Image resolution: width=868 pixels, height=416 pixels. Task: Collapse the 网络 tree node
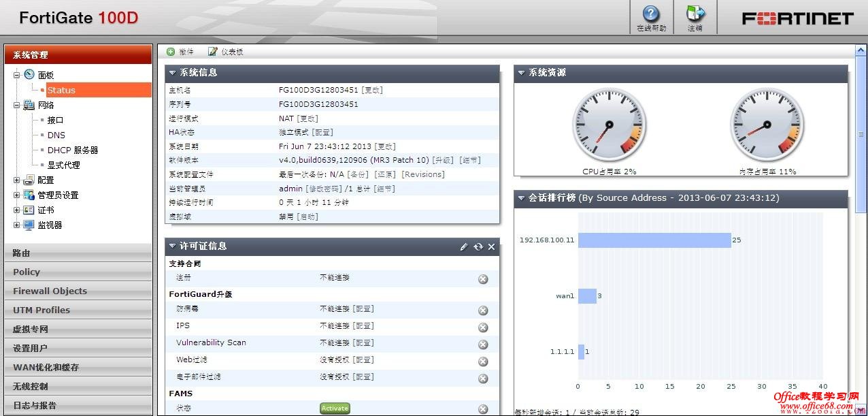click(x=17, y=105)
